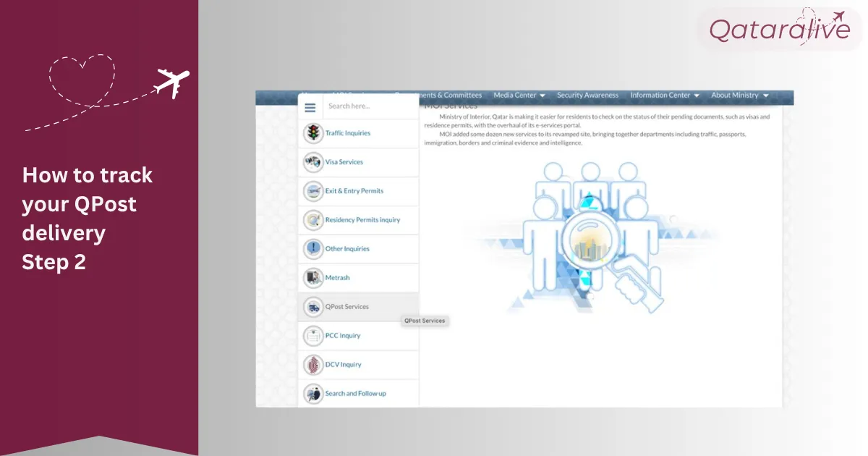The height and width of the screenshot is (456, 868).
Task: Expand the Information Center dropdown menu
Action: (x=665, y=95)
